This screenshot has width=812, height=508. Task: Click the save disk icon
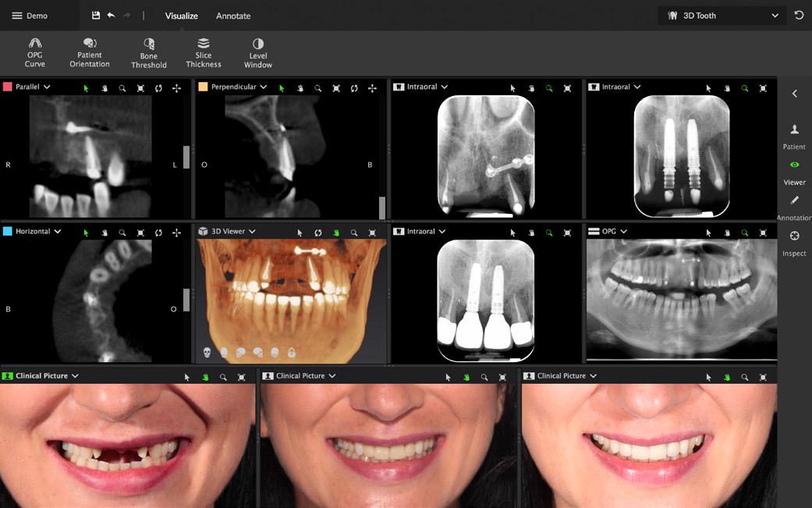96,16
